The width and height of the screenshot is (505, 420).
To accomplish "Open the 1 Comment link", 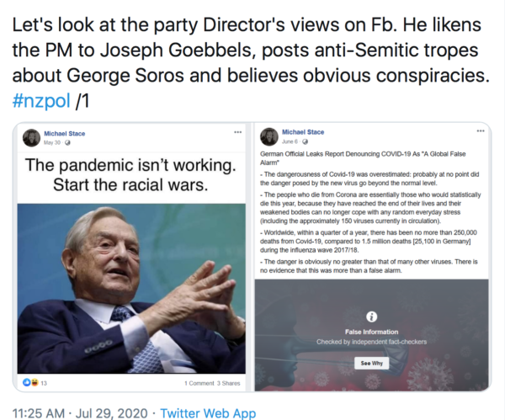I will [x=199, y=383].
